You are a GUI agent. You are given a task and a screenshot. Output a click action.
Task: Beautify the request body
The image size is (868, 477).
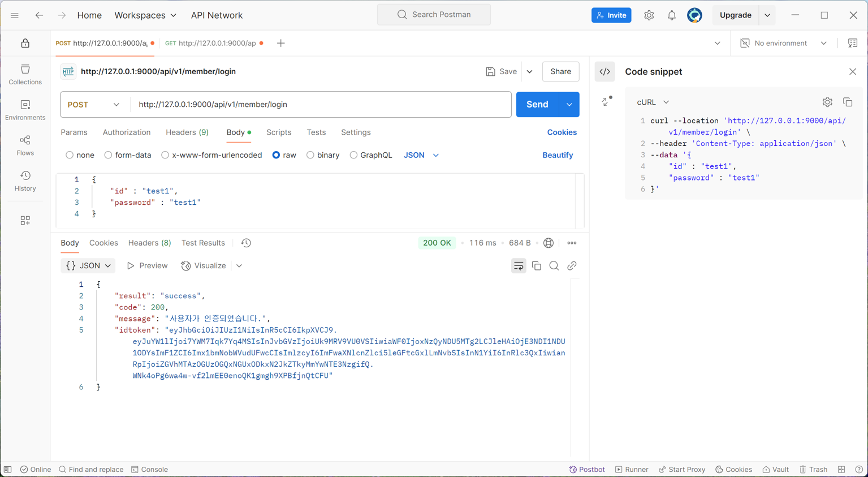[558, 155]
